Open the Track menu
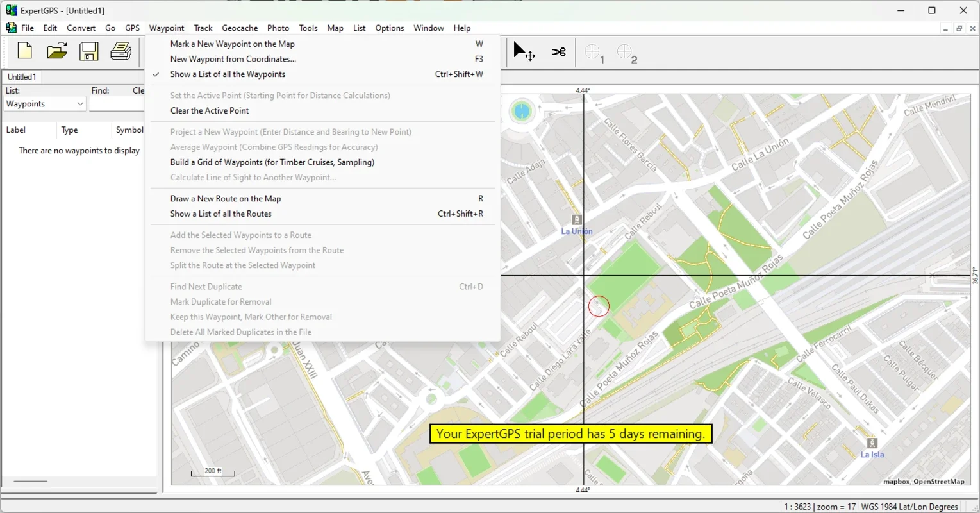 [x=203, y=28]
